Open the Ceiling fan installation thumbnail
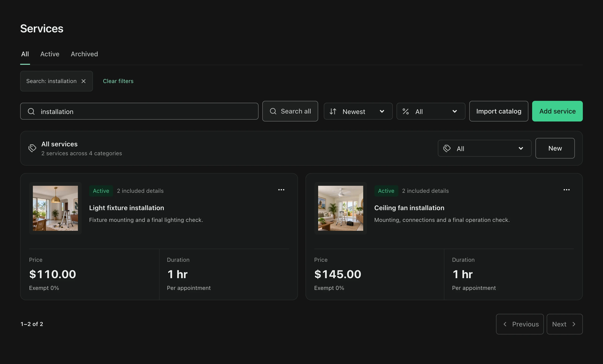 tap(340, 208)
